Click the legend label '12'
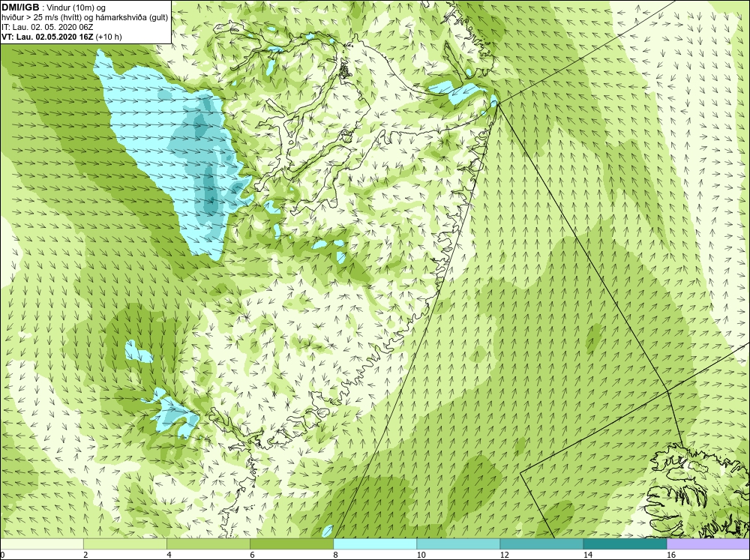Viewport: 750px width, 560px height. pyautogui.click(x=504, y=555)
